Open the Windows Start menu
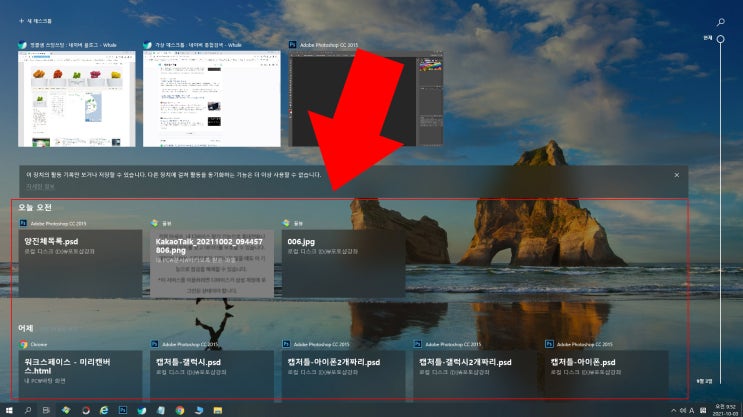This screenshot has width=743, height=417. point(9,410)
